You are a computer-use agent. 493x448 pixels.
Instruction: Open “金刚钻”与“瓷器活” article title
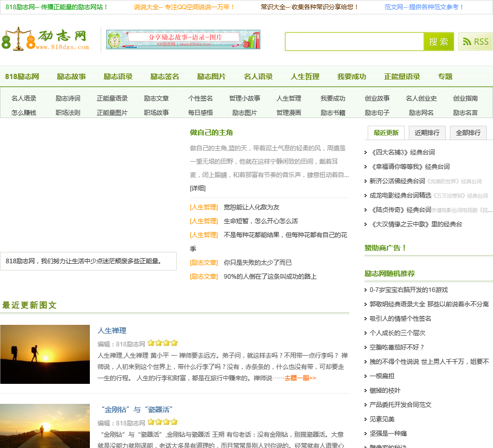point(136,410)
